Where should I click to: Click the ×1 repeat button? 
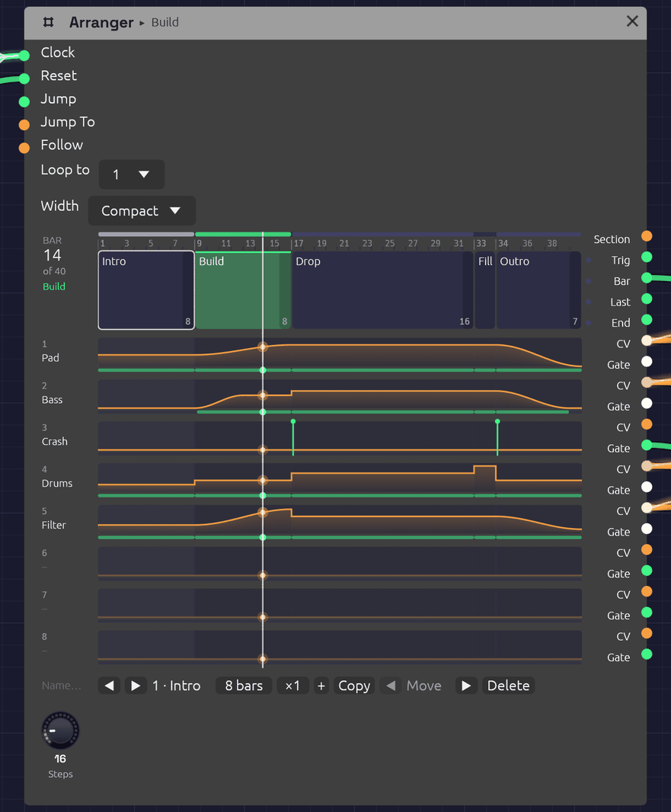tap(293, 686)
